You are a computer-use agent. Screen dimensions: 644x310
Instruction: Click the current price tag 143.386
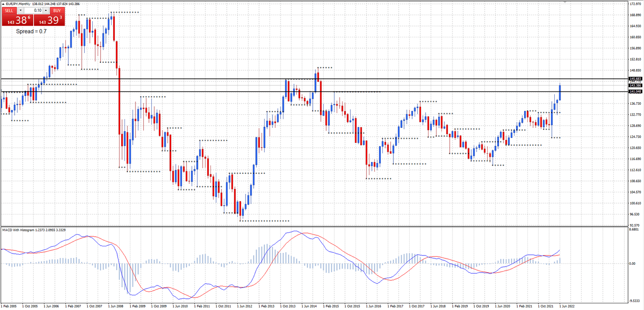click(x=636, y=85)
